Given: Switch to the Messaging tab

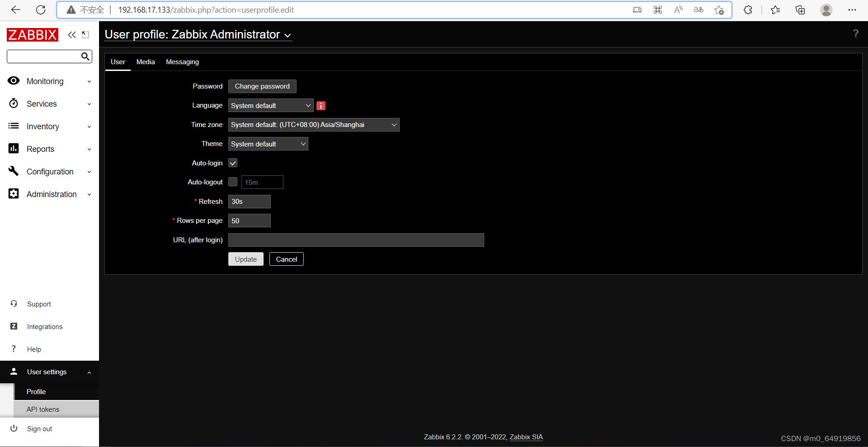Looking at the screenshot, I should click(182, 62).
